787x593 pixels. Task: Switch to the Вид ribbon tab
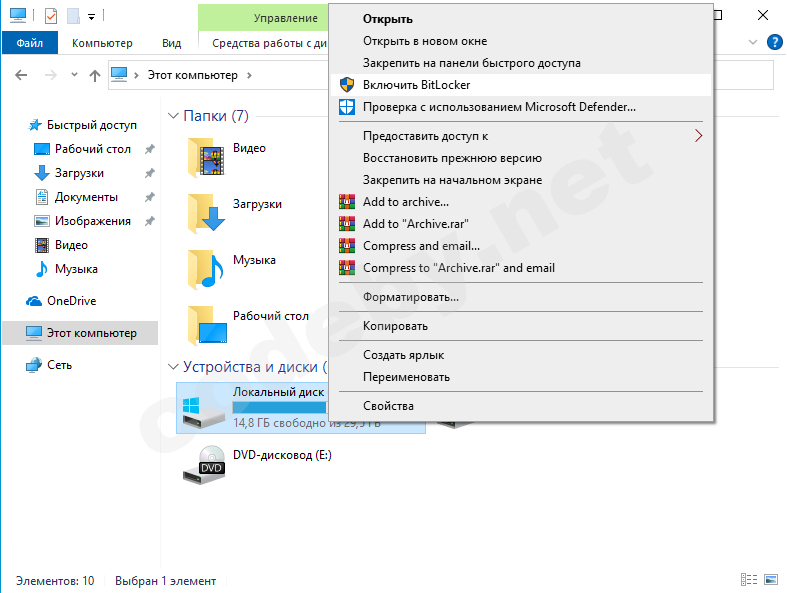pos(172,43)
